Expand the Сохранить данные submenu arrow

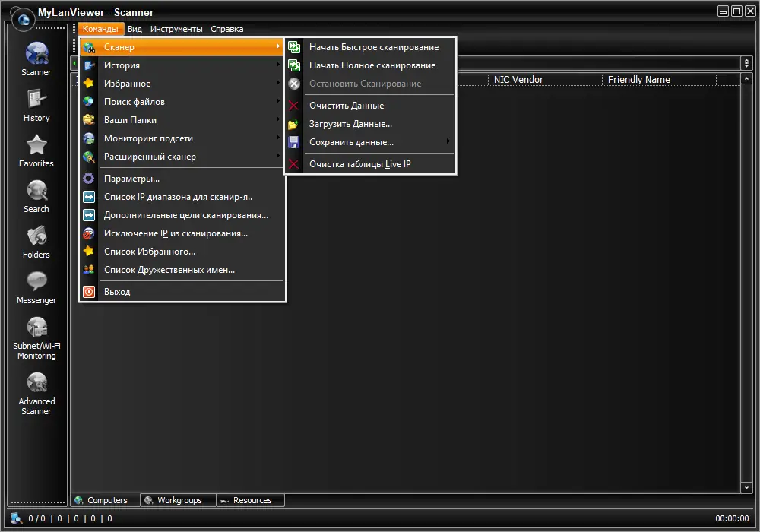448,141
